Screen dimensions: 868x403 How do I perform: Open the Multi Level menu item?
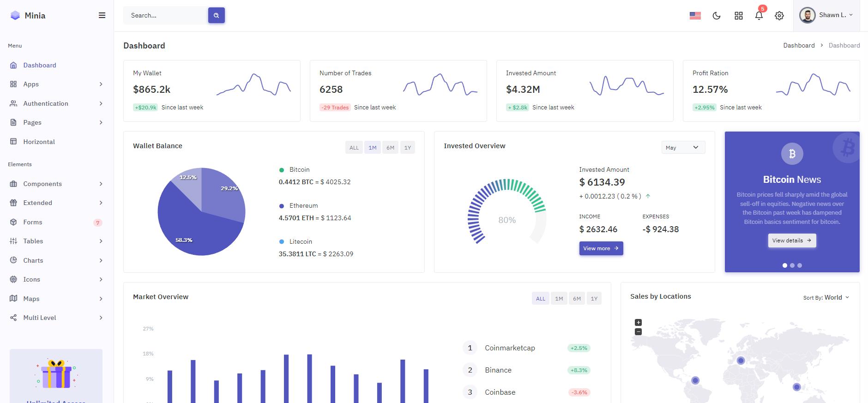click(57, 318)
